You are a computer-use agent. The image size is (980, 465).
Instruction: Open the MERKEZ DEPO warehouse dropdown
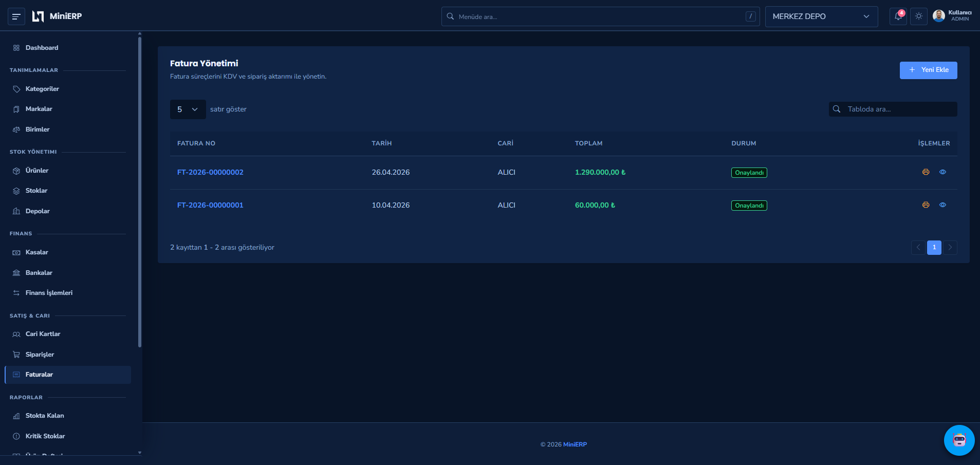coord(821,16)
